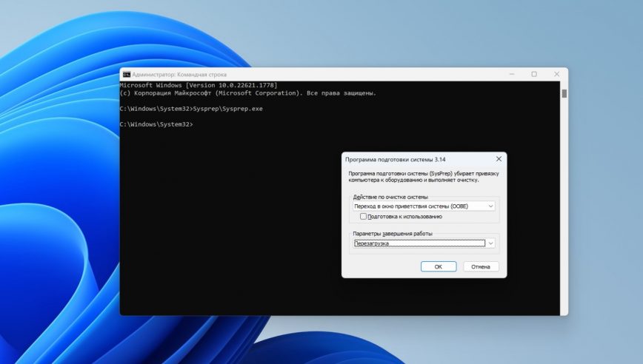
Task: Enable the Подготовка к использованию checkbox
Action: [x=363, y=217]
